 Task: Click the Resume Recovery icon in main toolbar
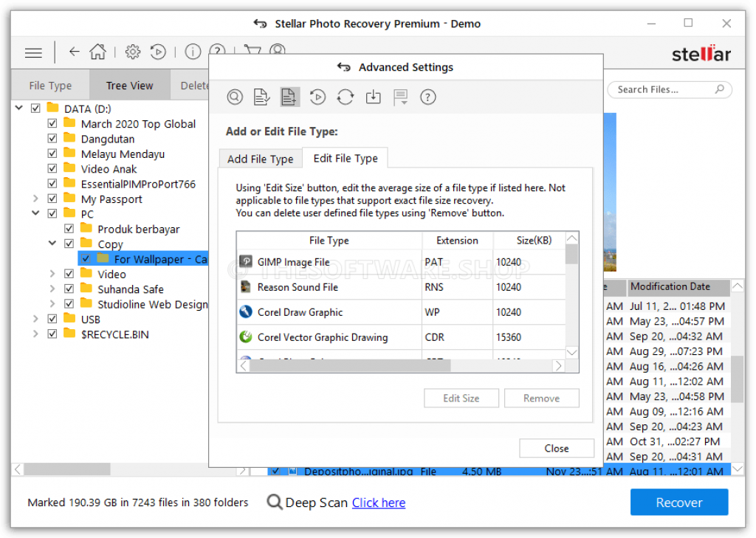158,52
